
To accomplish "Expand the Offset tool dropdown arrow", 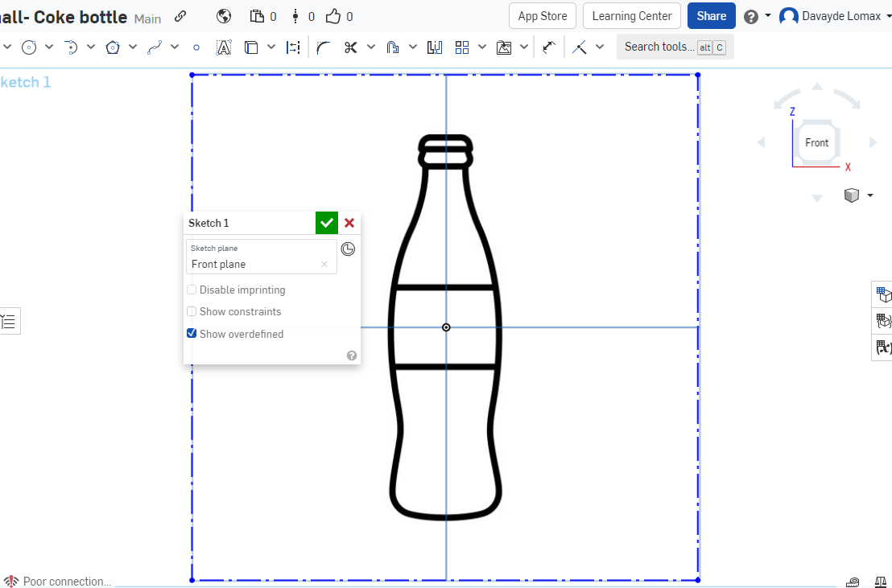I will pyautogui.click(x=413, y=47).
